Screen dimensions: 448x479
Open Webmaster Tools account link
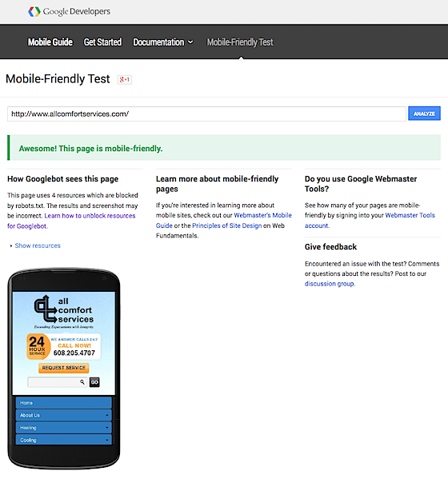[410, 215]
